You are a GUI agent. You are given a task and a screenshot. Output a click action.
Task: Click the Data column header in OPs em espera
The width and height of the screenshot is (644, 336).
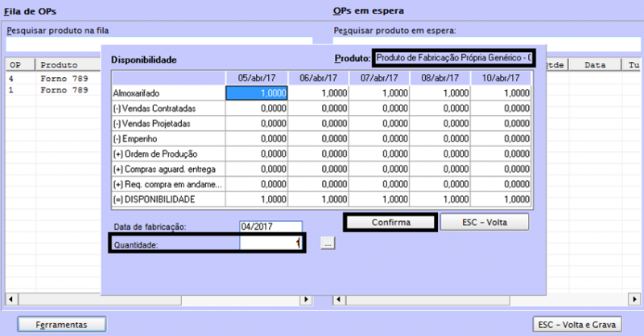coord(595,65)
